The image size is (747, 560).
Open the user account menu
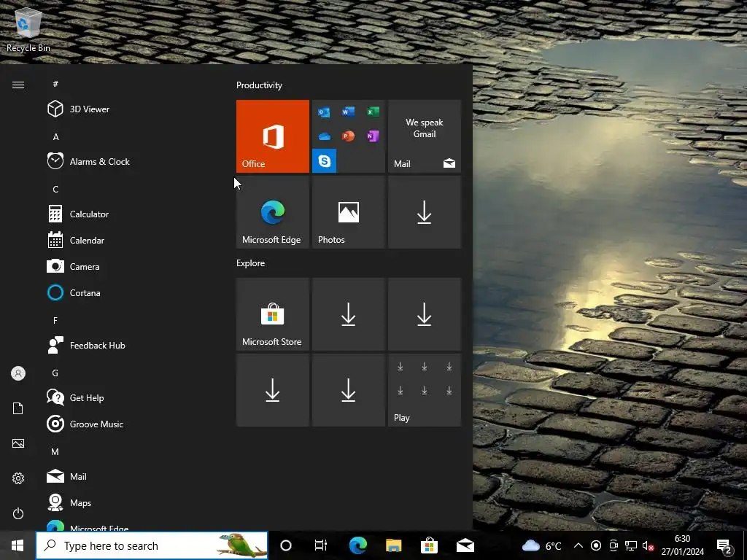pyautogui.click(x=18, y=373)
